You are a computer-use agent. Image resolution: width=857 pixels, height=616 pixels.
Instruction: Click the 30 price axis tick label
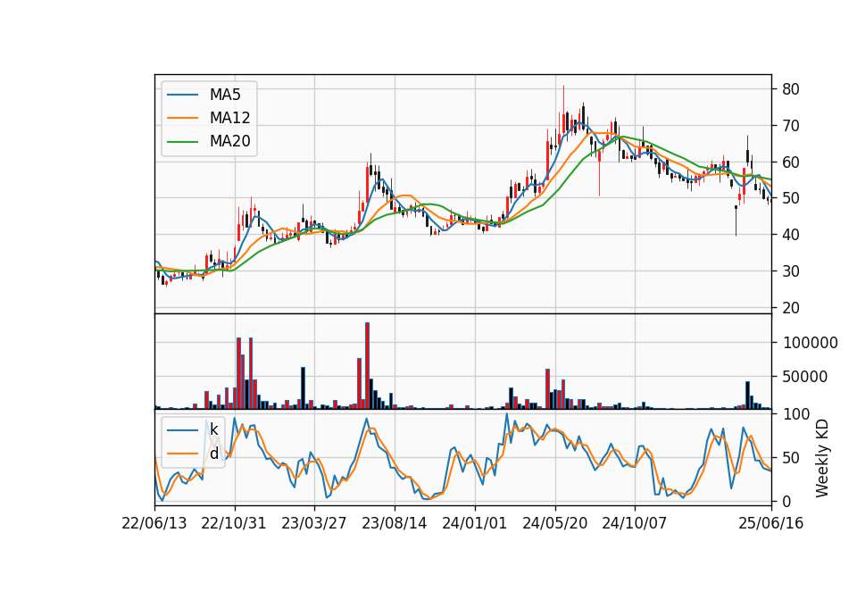pos(791,271)
